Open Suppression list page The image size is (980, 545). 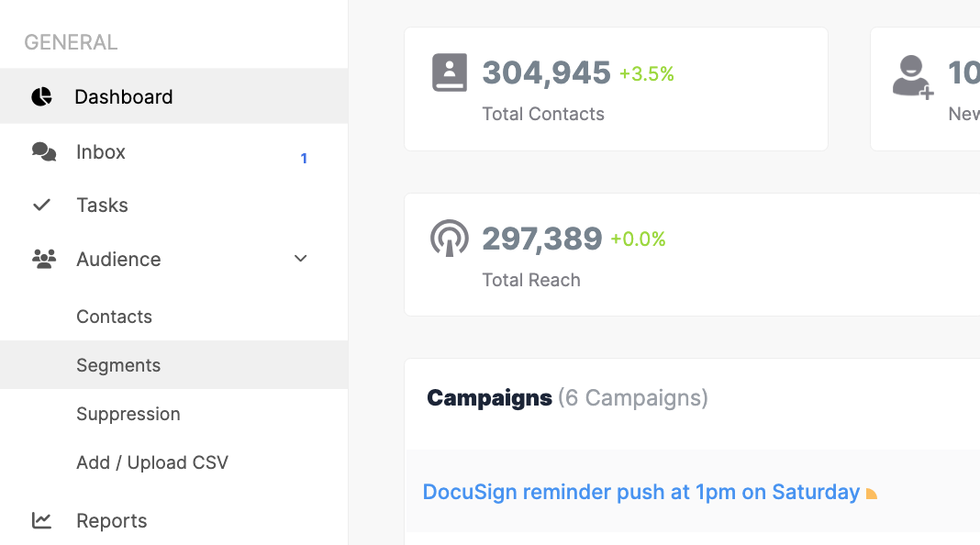[128, 414]
